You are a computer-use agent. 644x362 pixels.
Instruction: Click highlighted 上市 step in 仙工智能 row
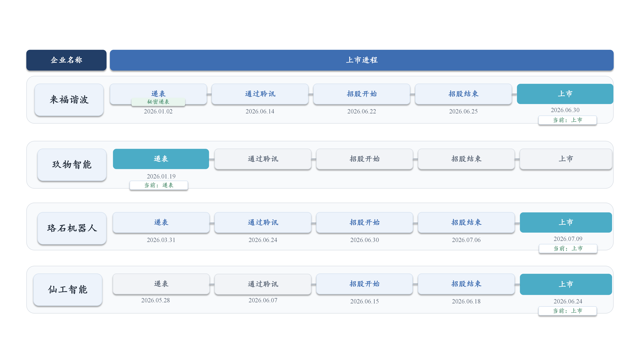pyautogui.click(x=566, y=284)
